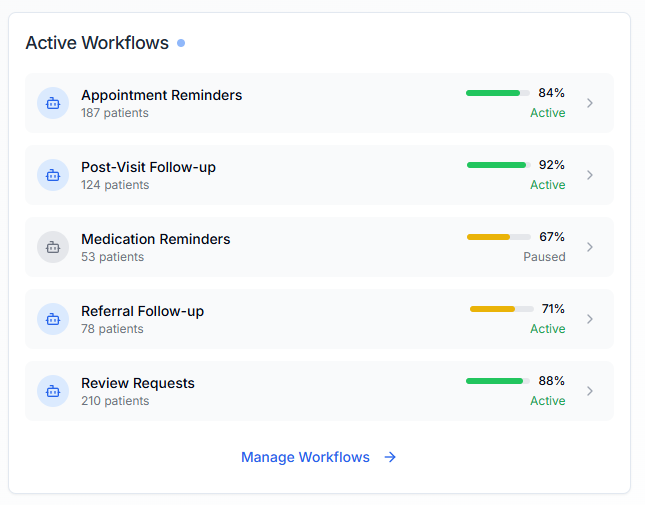
Task: Expand the Referral Follow-up row chevron
Action: point(590,319)
